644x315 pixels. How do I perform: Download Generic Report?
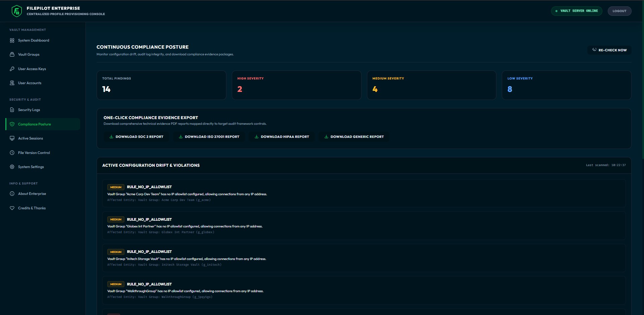click(x=354, y=137)
